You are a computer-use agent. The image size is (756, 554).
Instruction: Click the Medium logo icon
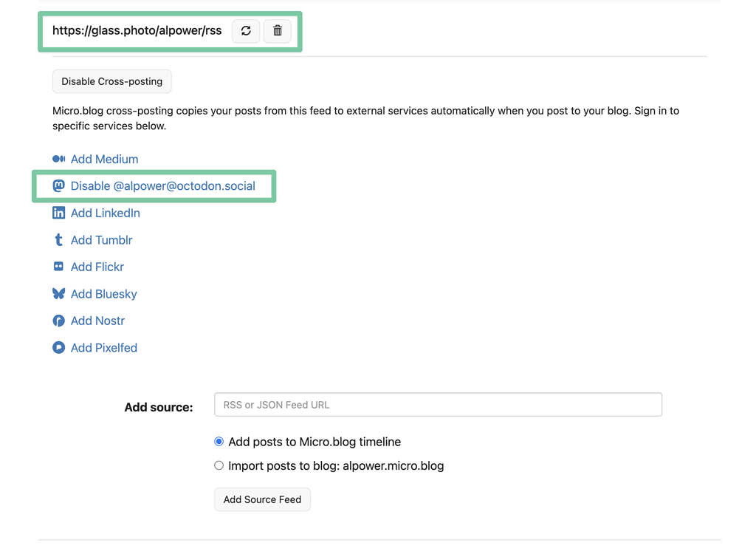[x=59, y=159]
